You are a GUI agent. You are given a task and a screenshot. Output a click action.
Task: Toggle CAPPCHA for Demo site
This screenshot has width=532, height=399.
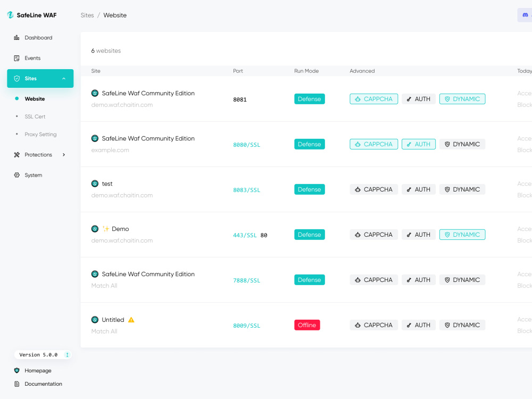373,235
